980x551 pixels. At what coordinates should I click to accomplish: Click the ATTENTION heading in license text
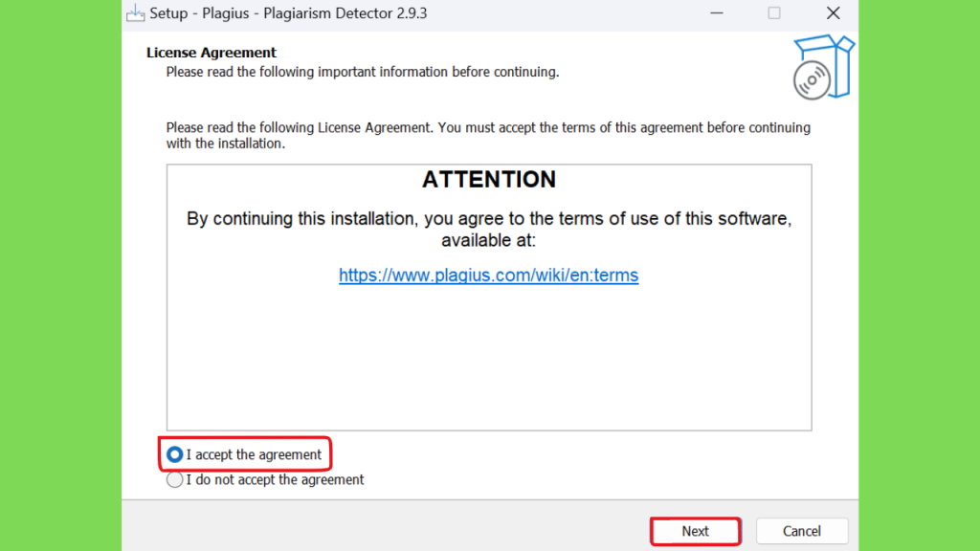pyautogui.click(x=489, y=179)
